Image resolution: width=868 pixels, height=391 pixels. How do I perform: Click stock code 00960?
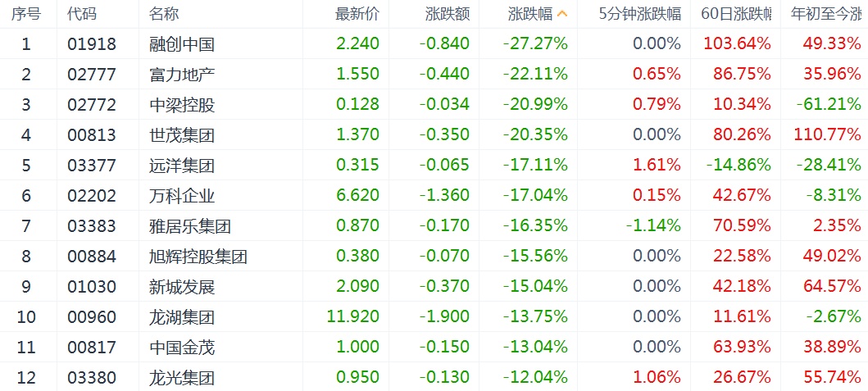(92, 317)
